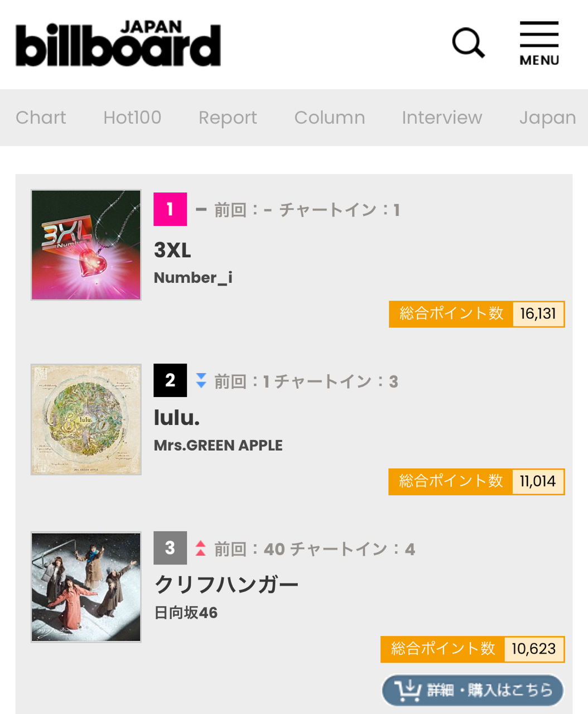Click the blue down-trend arrow for lulu.

point(201,380)
